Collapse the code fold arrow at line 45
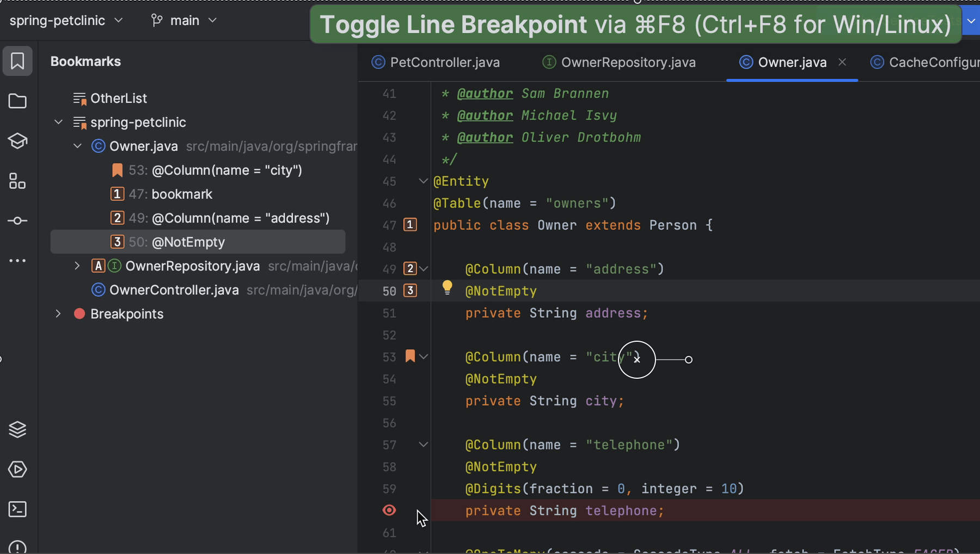Screen dimensions: 980x554 coord(422,181)
